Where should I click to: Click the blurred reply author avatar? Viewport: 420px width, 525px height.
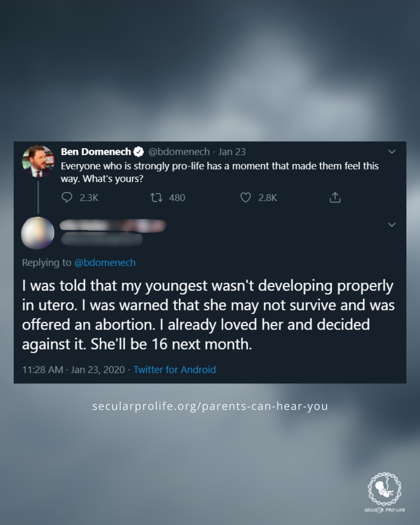point(38,233)
